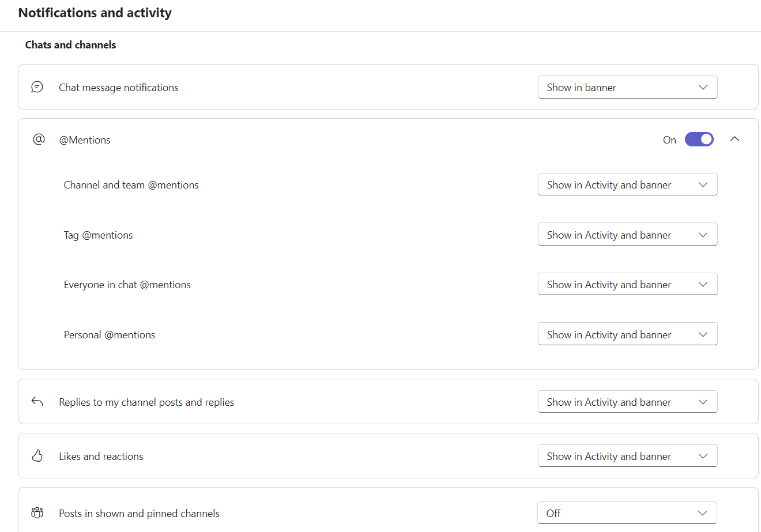Click the Show in banner value text
This screenshot has height=532, width=761.
(x=581, y=87)
